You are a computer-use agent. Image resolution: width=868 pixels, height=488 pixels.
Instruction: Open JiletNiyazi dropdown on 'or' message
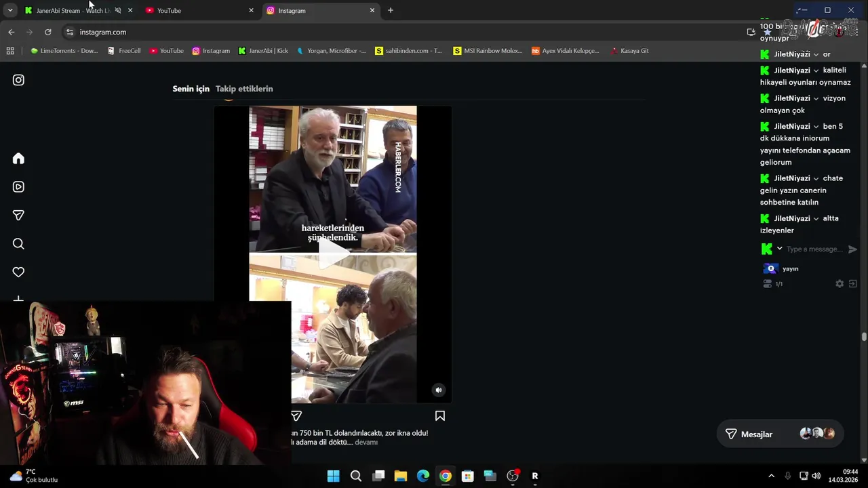point(816,55)
